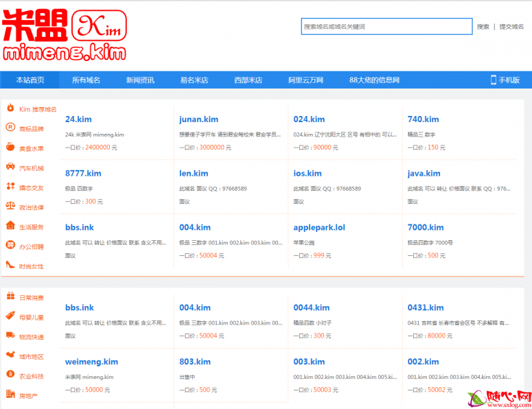Viewport: 532px width, 409px height.
Task: Open the 024.kim domain listing
Action: 309,119
